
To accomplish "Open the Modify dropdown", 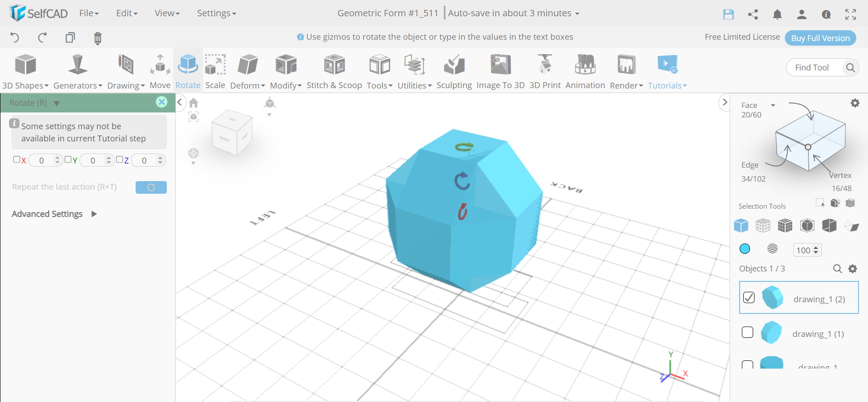I will 286,71.
